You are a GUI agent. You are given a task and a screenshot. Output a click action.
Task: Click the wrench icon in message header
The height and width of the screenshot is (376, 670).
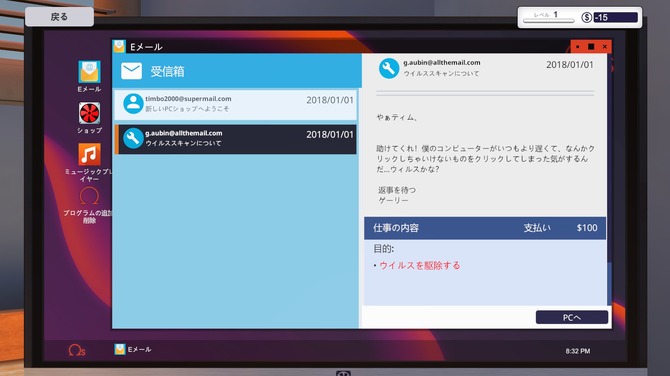coord(389,68)
